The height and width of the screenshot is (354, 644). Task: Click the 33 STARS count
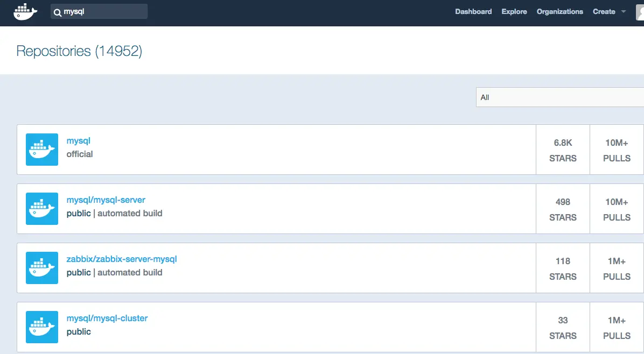pos(563,327)
